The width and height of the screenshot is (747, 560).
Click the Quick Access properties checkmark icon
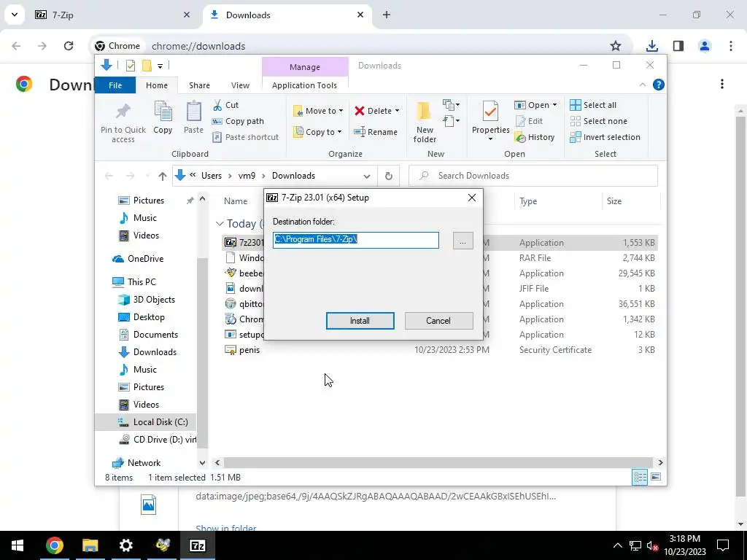point(130,66)
